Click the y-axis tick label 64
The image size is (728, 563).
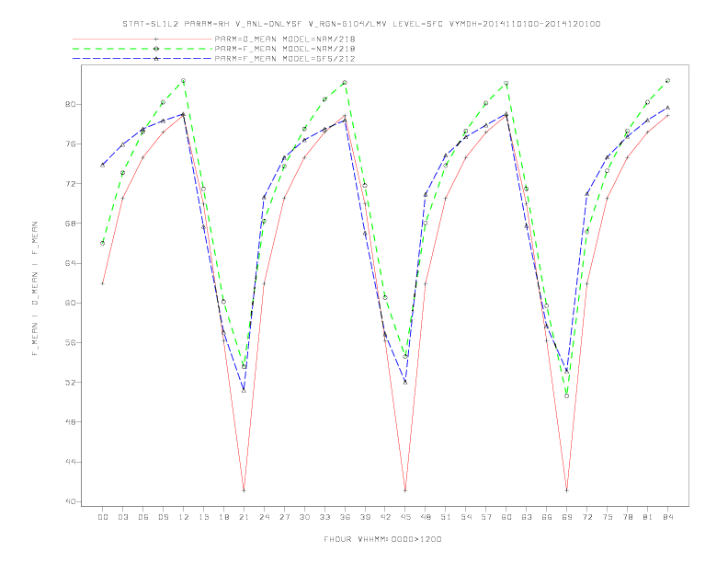[70, 263]
